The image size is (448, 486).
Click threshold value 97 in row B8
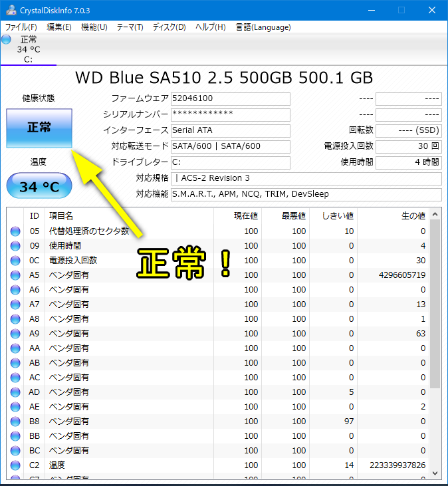pos(349,422)
